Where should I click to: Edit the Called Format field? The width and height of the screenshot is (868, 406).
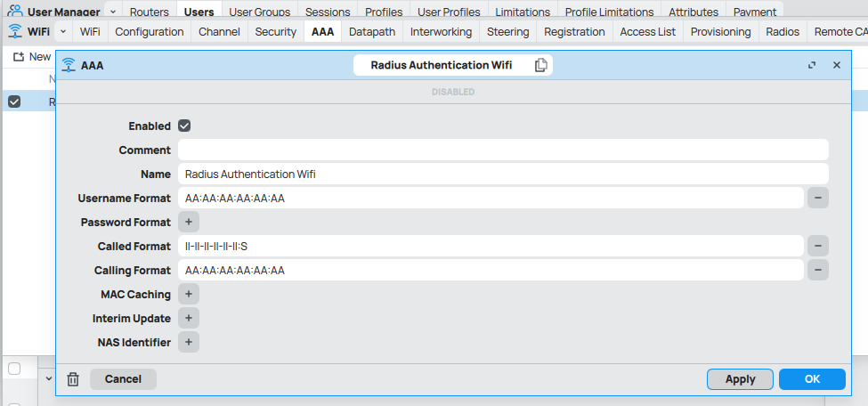491,246
